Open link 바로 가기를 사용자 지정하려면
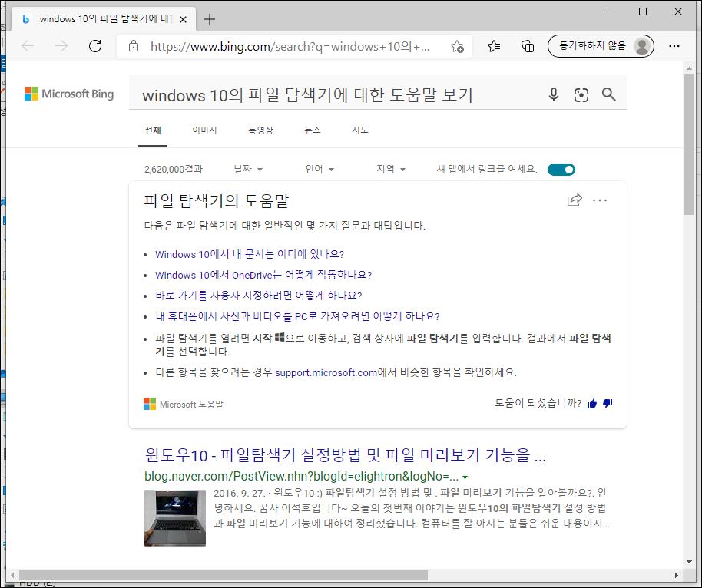This screenshot has width=702, height=588. [258, 296]
